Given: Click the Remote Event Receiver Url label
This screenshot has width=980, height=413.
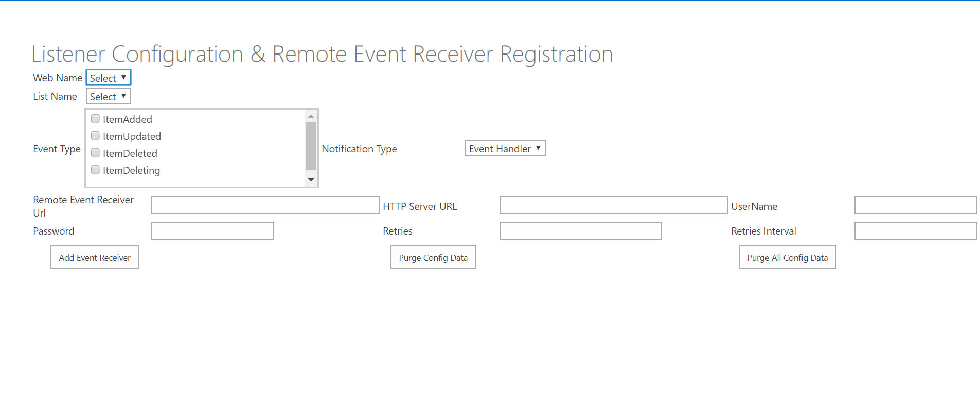Looking at the screenshot, I should 83,206.
